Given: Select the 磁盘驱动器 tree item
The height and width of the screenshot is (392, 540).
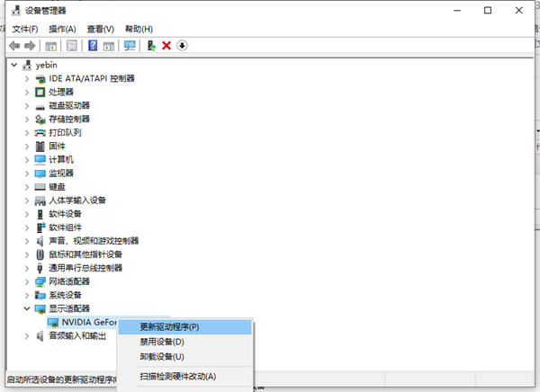Looking at the screenshot, I should [x=68, y=105].
